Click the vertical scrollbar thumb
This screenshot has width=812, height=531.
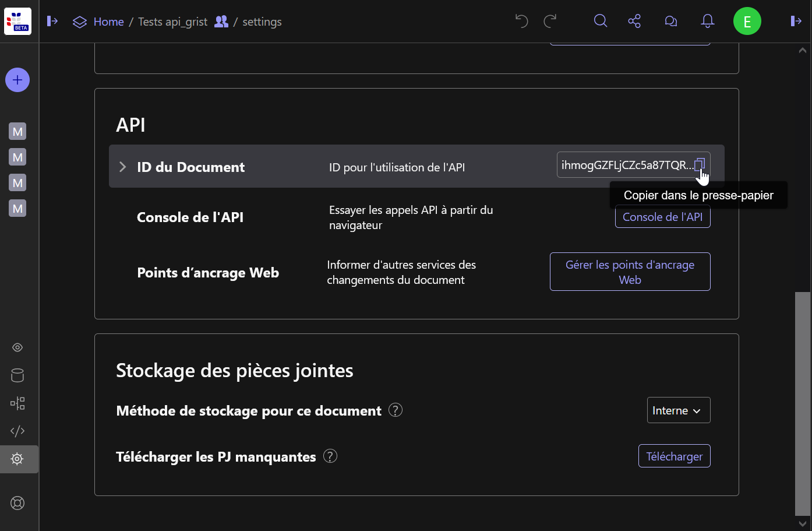[803, 403]
